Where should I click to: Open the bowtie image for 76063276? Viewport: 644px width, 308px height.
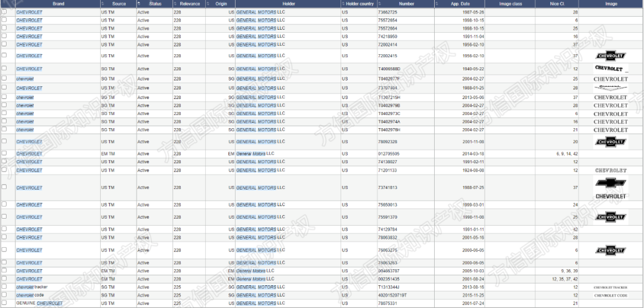point(611,250)
